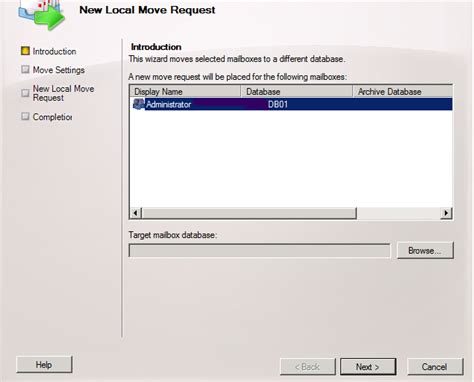The height and width of the screenshot is (382, 474).
Task: Cancel the move request wizard
Action: click(x=435, y=367)
